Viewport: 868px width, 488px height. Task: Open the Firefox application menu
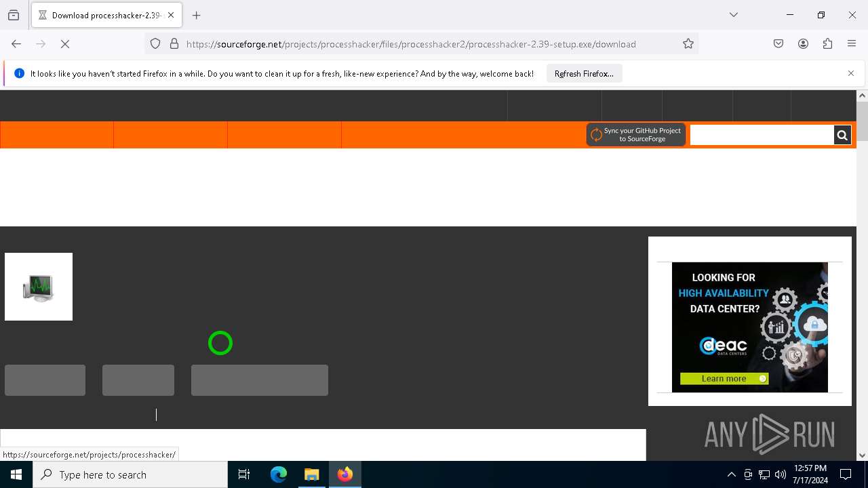click(x=852, y=44)
